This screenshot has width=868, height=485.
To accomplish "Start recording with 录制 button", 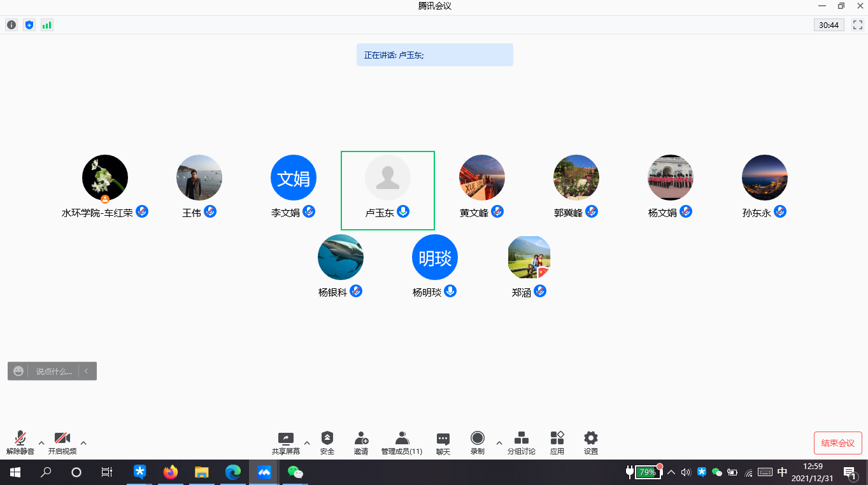I will (x=478, y=442).
